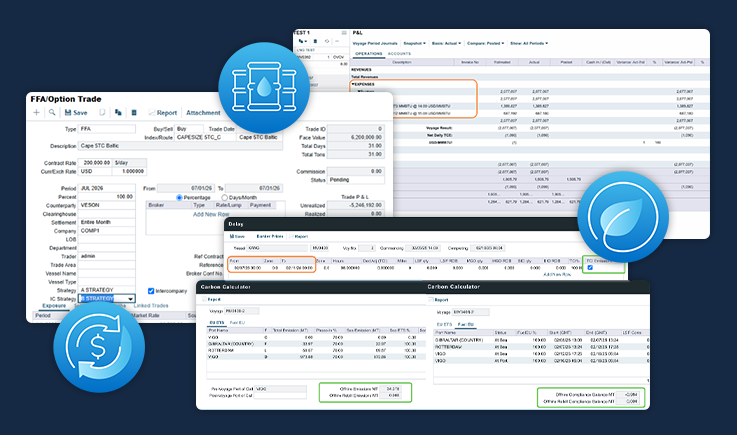This screenshot has height=435, width=737.
Task: Click the Description column header in P&L
Action: point(401,62)
